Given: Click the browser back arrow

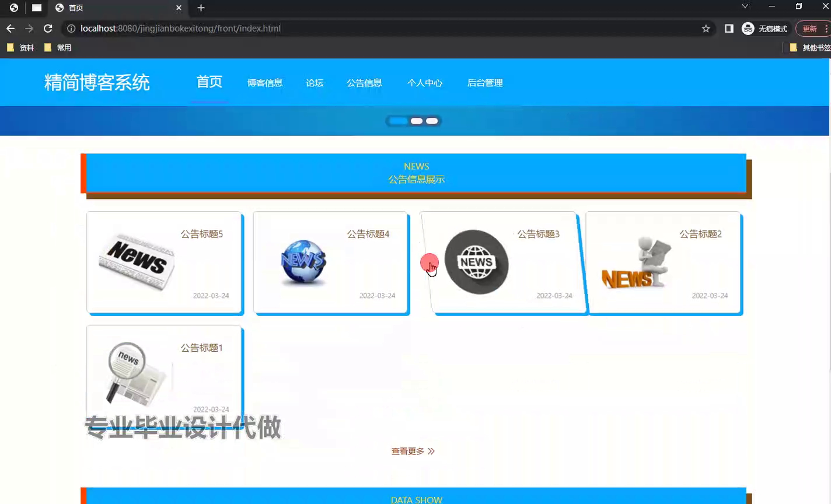Looking at the screenshot, I should pyautogui.click(x=11, y=28).
